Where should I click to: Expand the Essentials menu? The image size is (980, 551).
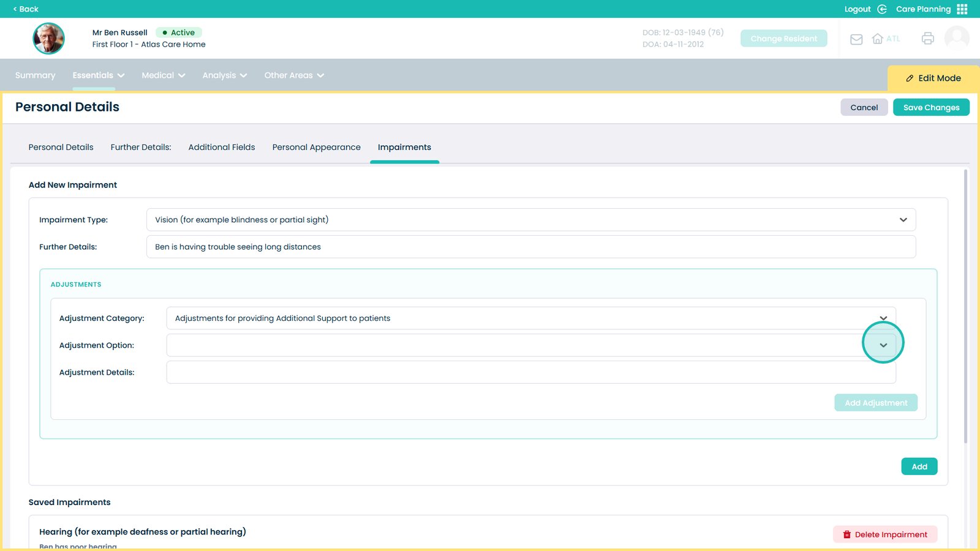(99, 75)
